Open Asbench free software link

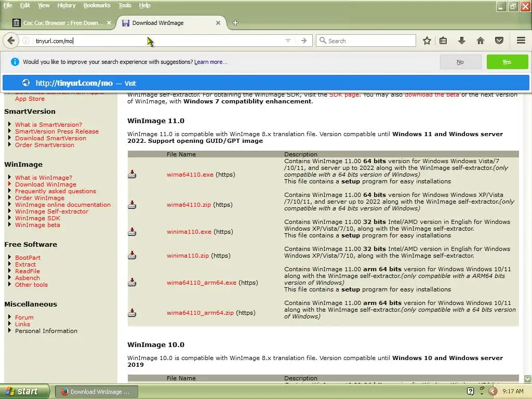coord(27,278)
